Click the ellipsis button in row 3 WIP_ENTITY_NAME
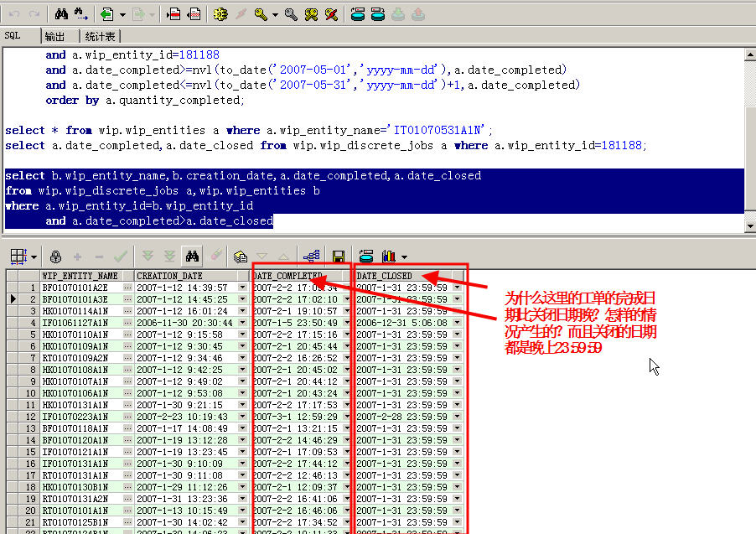 (x=127, y=311)
